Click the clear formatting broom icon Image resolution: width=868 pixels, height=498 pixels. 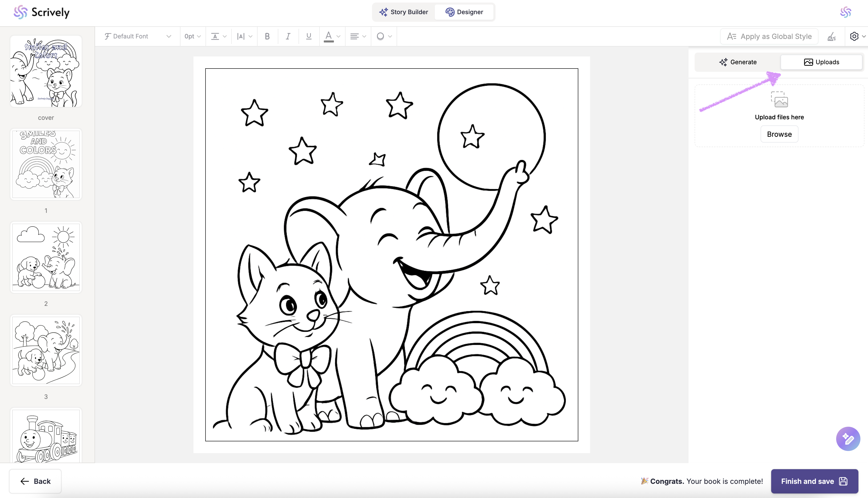831,37
